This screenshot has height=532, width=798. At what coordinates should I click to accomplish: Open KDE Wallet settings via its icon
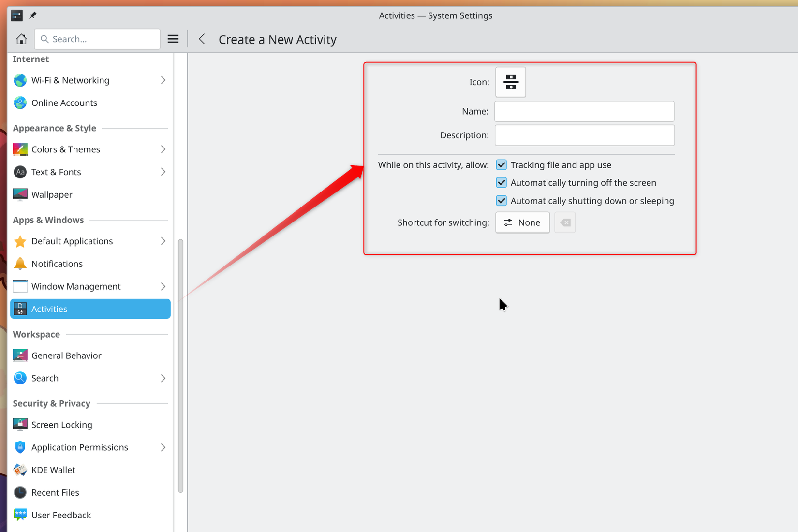point(20,470)
